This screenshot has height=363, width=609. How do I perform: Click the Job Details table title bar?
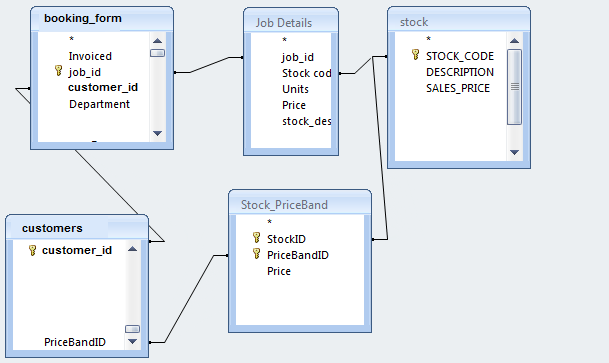291,23
